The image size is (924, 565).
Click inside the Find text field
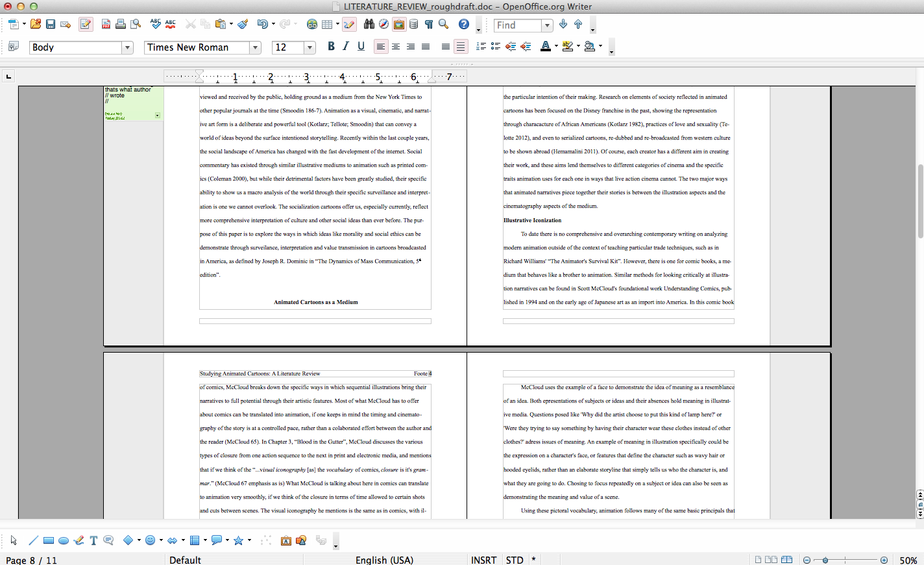coord(517,25)
